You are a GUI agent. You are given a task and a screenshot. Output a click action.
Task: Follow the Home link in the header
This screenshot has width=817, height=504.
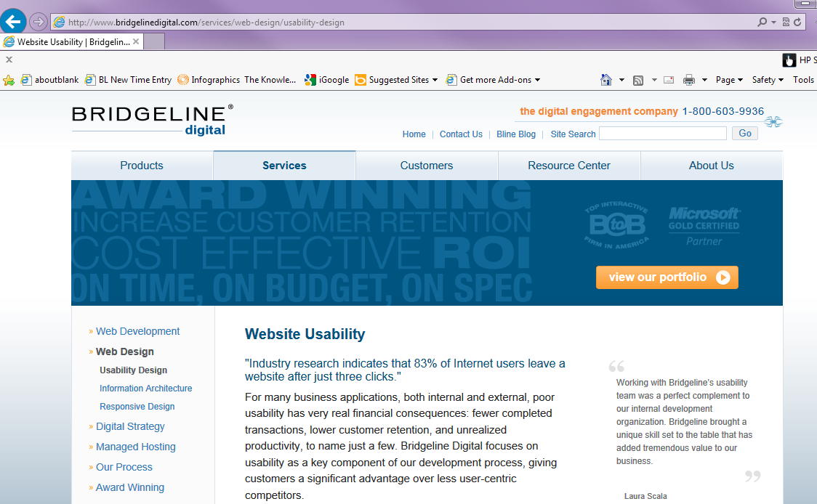tap(414, 134)
